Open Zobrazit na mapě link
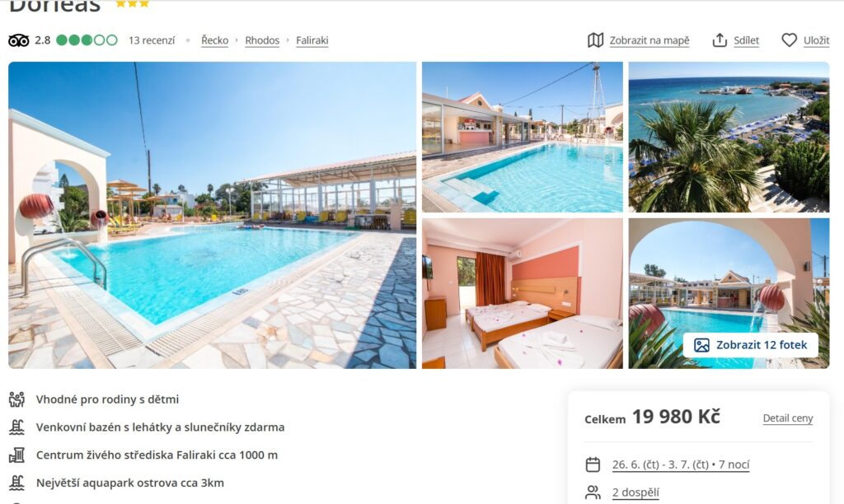 (649, 40)
